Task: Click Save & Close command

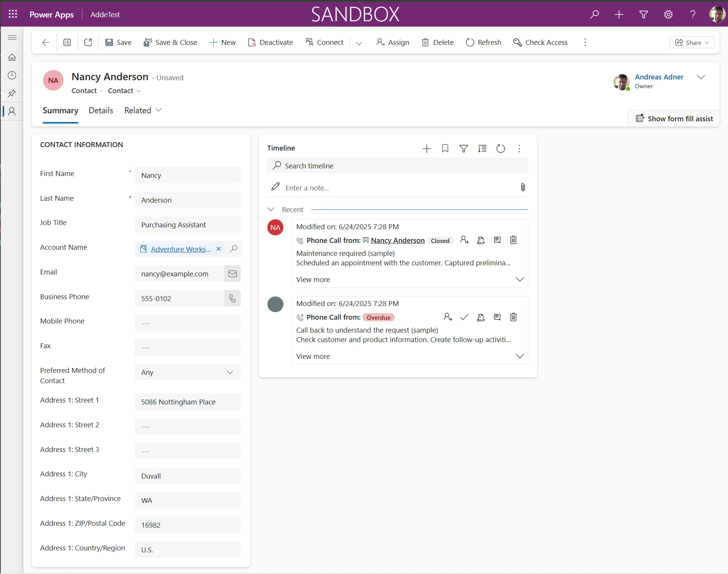Action: [170, 42]
